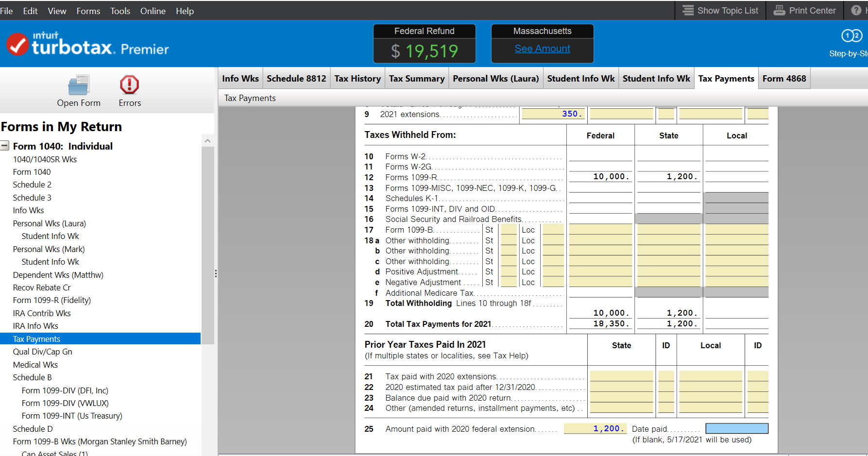The width and height of the screenshot is (868, 456).
Task: Click the Print Center printer icon
Action: tap(779, 10)
